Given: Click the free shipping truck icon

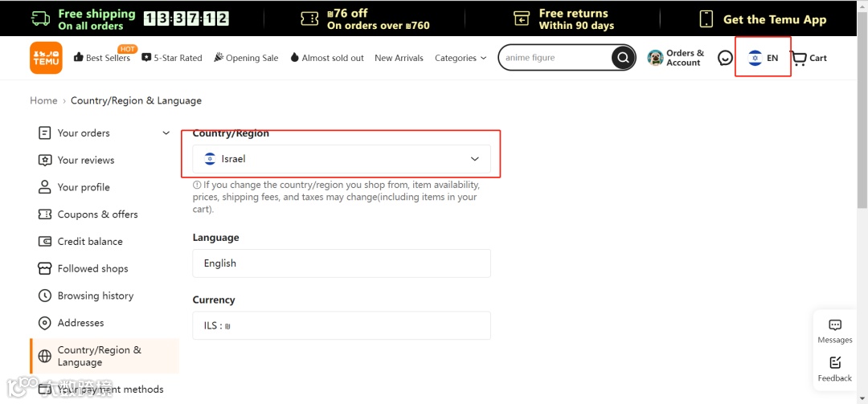Looking at the screenshot, I should click(x=41, y=18).
